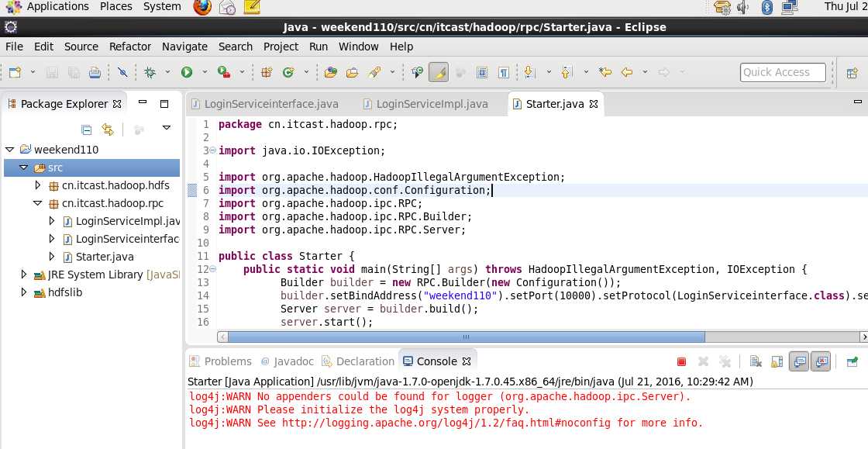Image resolution: width=868 pixels, height=449 pixels.
Task: Toggle Link with Editor in Package Explorer
Action: tap(108, 130)
